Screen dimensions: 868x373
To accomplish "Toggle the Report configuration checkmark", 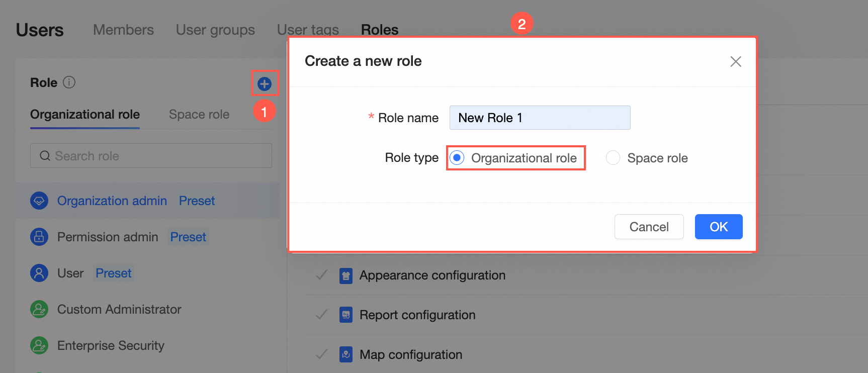I will click(x=322, y=315).
